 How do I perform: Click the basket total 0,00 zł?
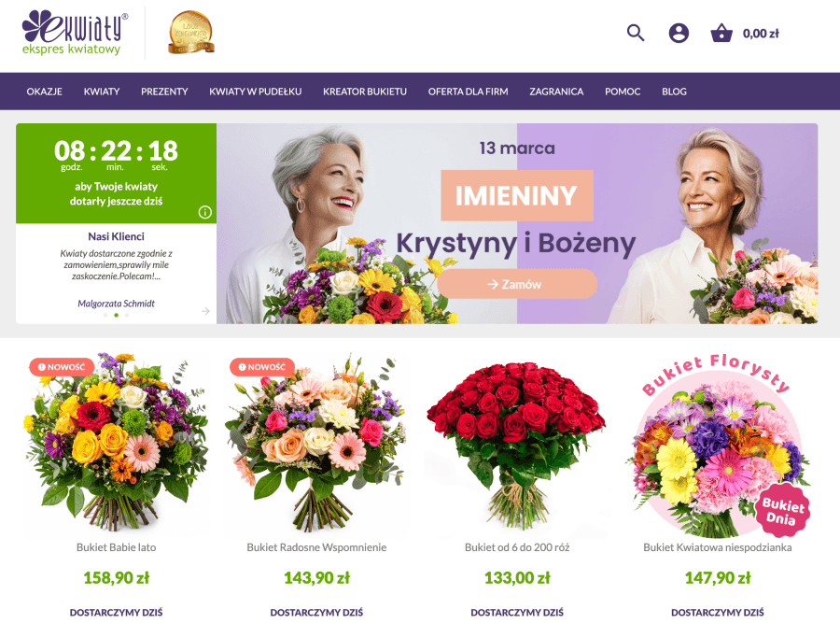(761, 34)
